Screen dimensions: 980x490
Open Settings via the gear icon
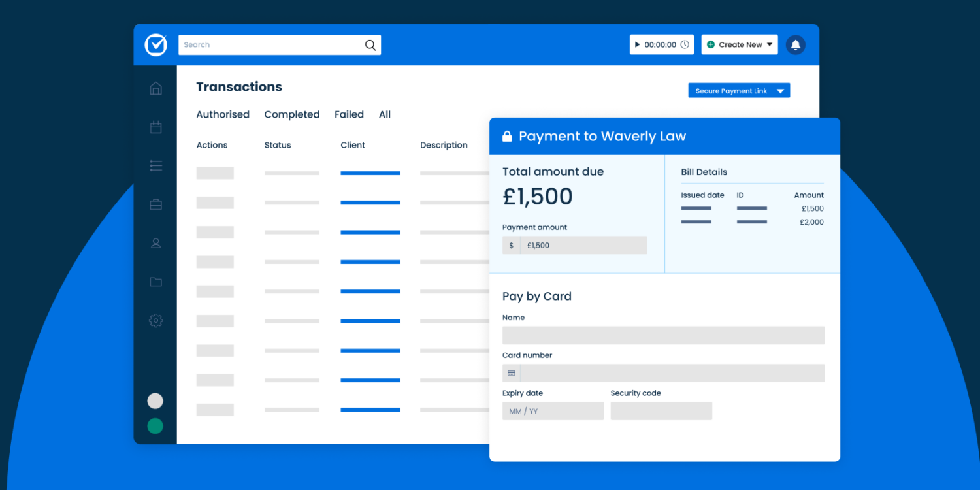pyautogui.click(x=155, y=320)
